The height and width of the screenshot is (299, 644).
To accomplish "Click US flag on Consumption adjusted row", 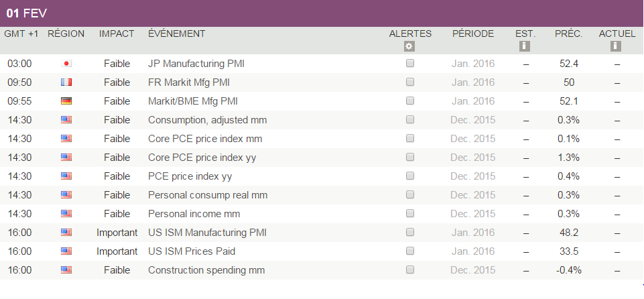I will click(x=66, y=120).
